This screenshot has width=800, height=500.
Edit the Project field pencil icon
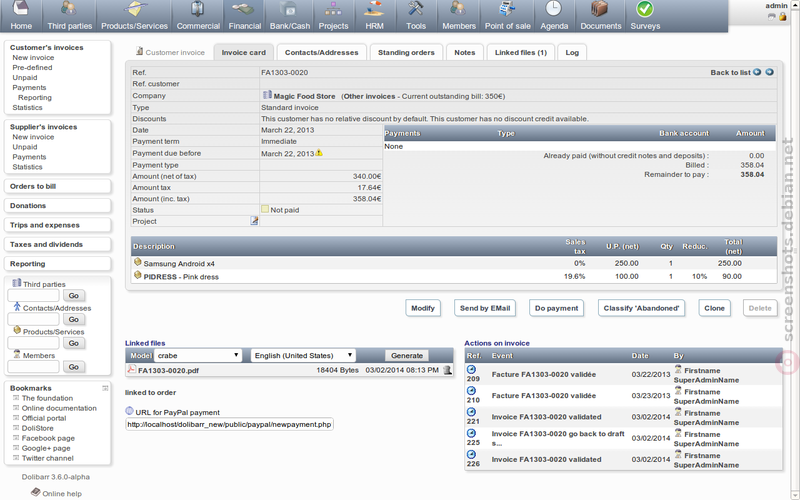[x=254, y=220]
